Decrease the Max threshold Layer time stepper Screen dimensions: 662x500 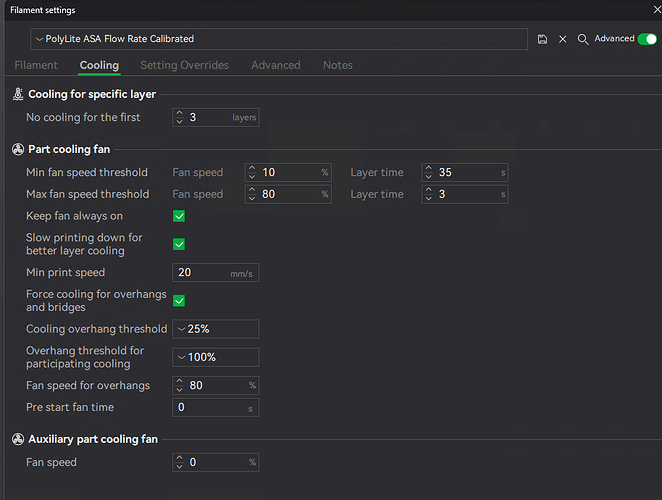[429, 198]
